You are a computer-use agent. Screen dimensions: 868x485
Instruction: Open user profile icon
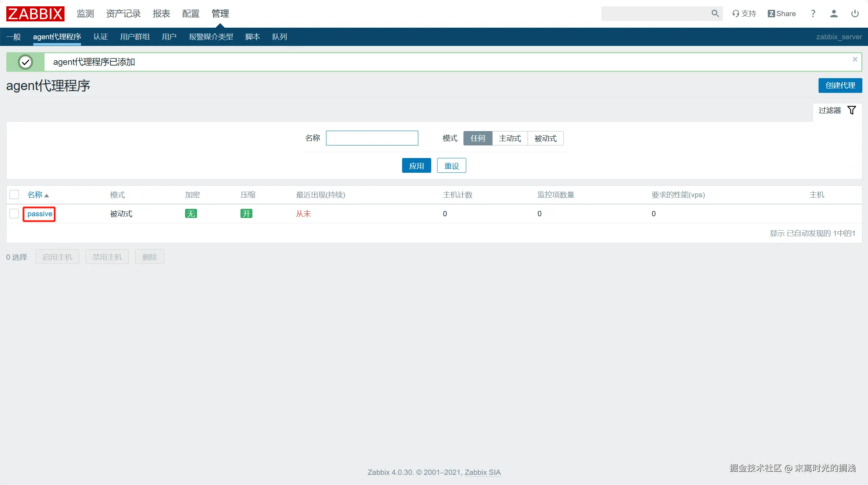834,14
